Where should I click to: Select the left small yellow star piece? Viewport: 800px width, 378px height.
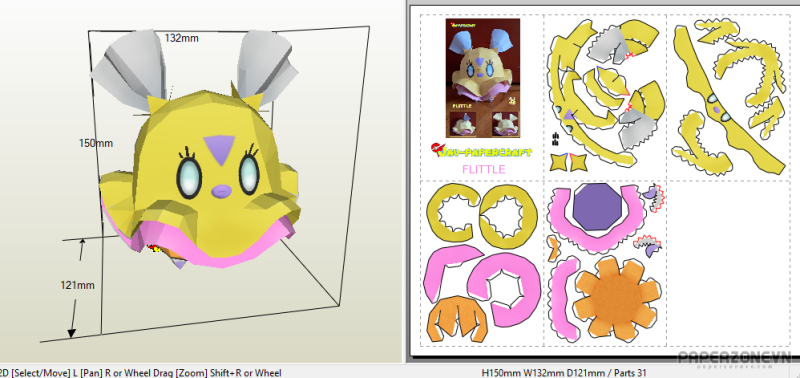coord(559,162)
